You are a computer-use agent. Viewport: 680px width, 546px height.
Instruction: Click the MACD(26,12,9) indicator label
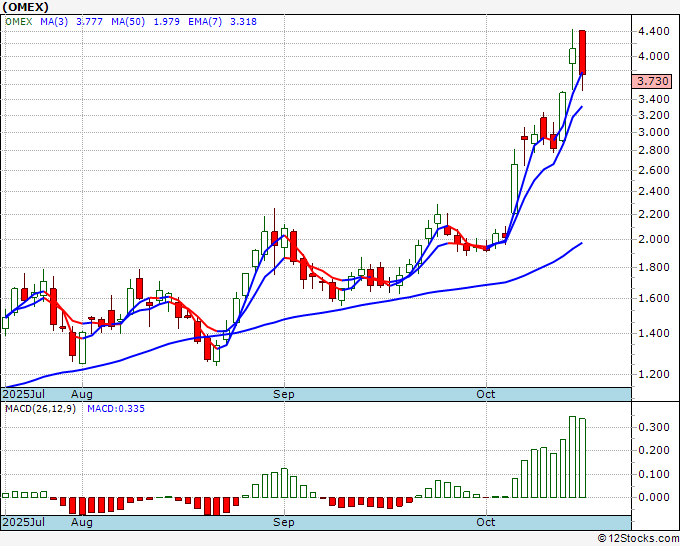(x=40, y=409)
